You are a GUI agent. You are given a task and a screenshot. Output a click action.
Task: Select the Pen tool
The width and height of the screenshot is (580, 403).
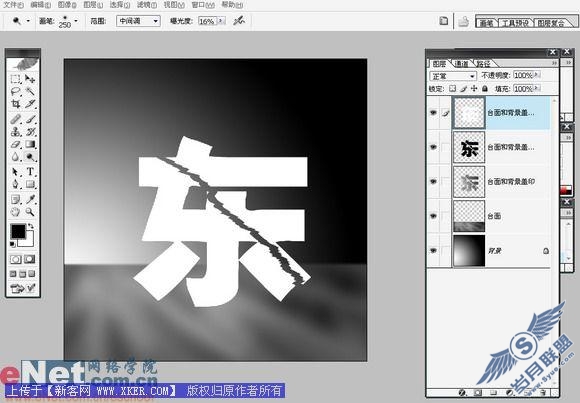click(x=15, y=184)
